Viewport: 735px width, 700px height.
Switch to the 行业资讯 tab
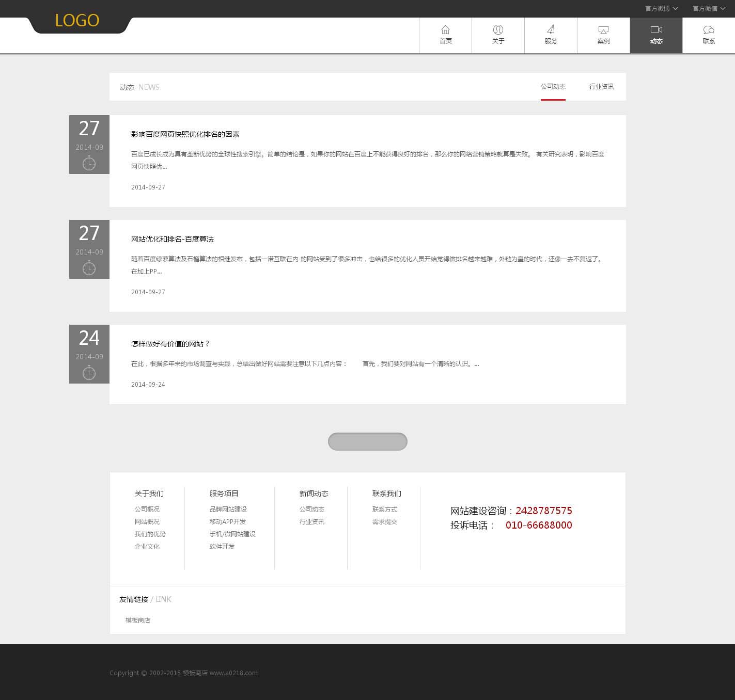tap(601, 87)
